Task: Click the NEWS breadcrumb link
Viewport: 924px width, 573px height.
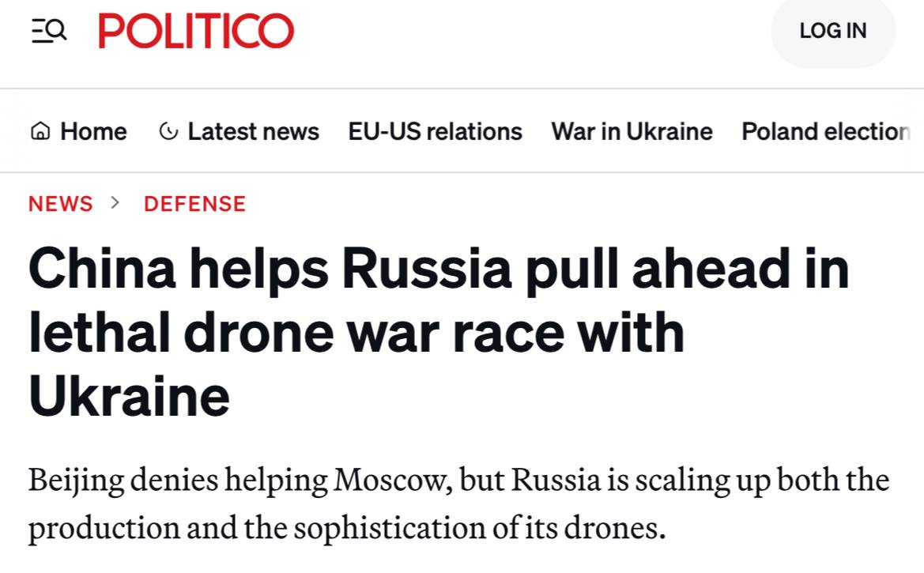Action: (61, 204)
